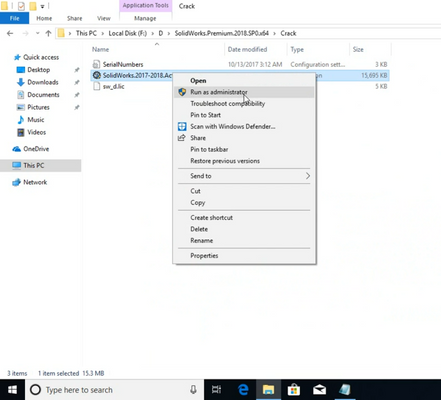
Task: Select the SerialNumbers file icon
Action: (x=96, y=64)
